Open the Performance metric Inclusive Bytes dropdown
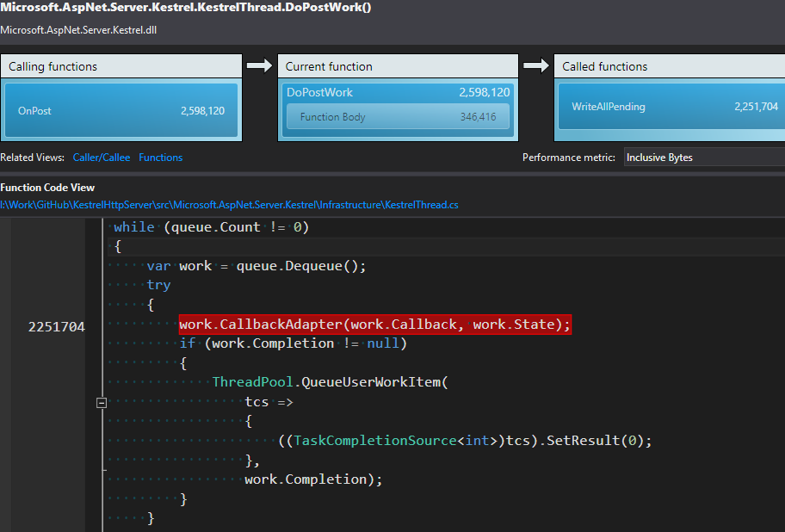The height and width of the screenshot is (532, 785). [704, 158]
